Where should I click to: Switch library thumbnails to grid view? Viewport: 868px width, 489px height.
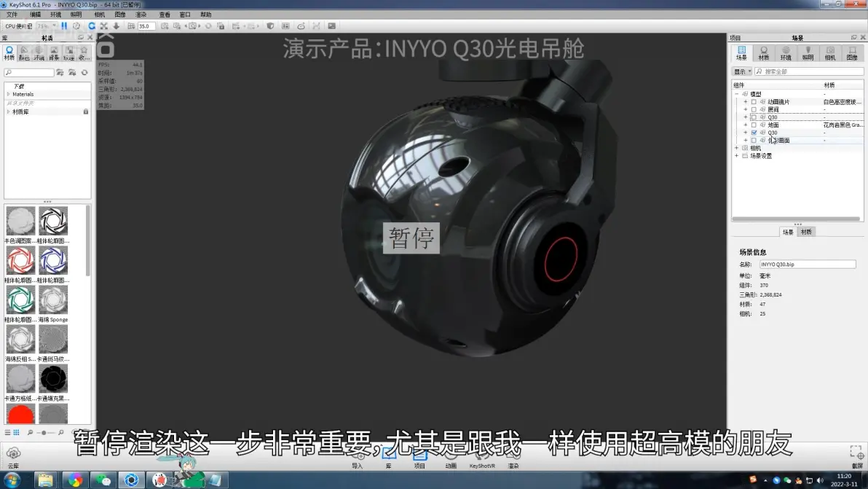click(16, 432)
